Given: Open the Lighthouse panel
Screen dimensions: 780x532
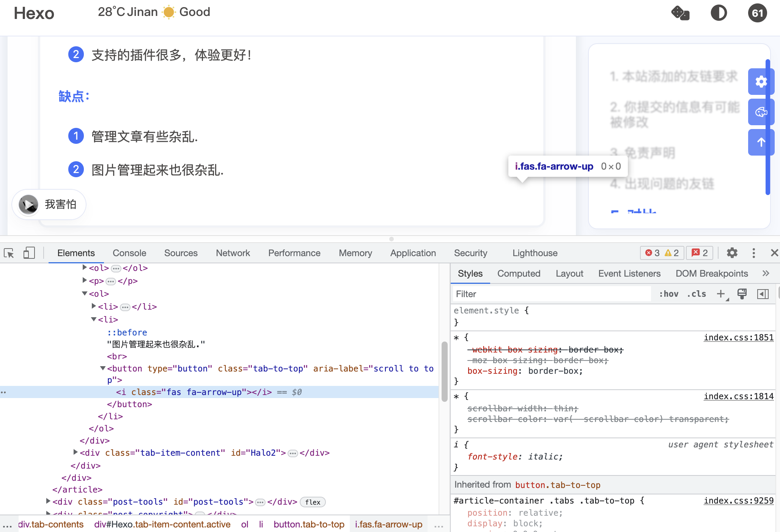Looking at the screenshot, I should pos(535,253).
